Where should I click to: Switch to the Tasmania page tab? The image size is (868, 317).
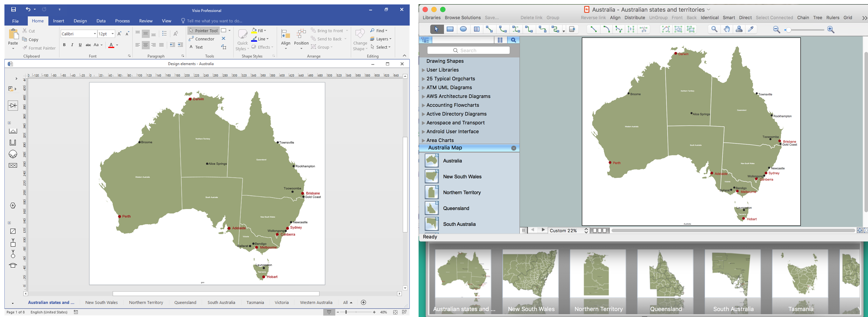click(x=255, y=302)
